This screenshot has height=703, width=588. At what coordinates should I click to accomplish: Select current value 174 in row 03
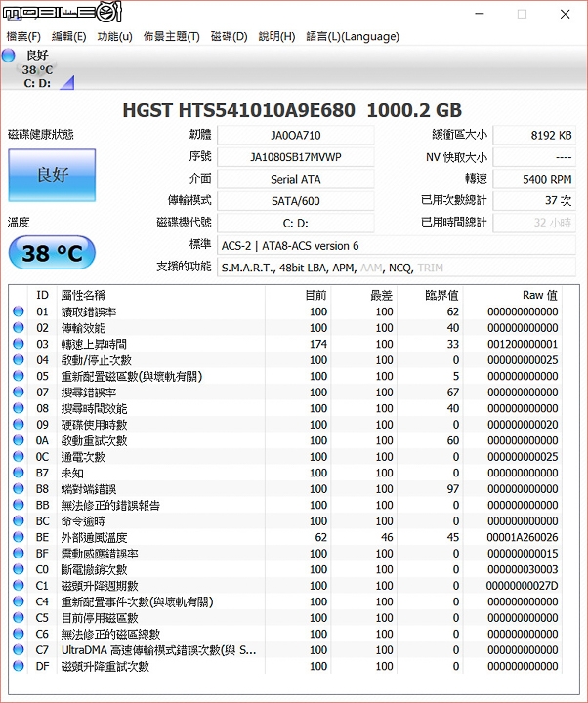click(x=318, y=344)
